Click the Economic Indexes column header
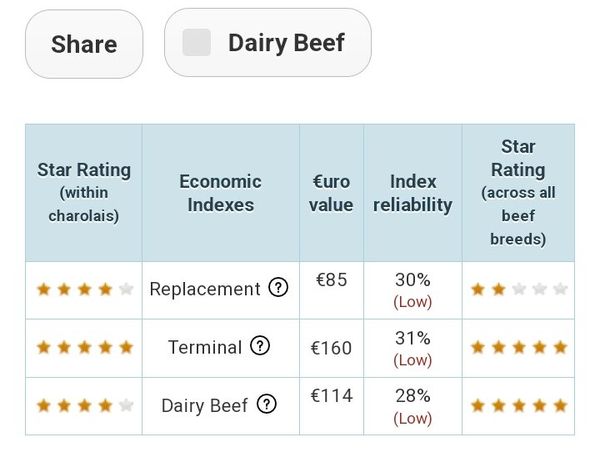The height and width of the screenshot is (450, 600). pos(220,193)
